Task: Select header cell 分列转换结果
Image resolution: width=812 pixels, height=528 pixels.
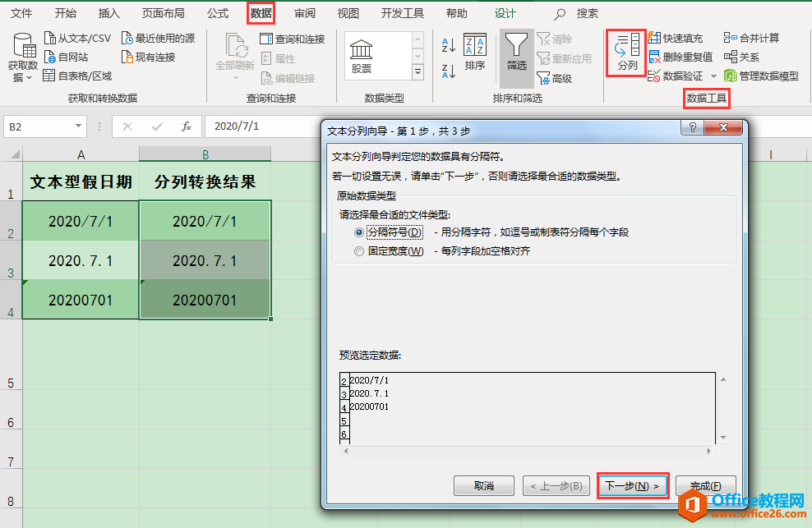Action: click(x=205, y=181)
